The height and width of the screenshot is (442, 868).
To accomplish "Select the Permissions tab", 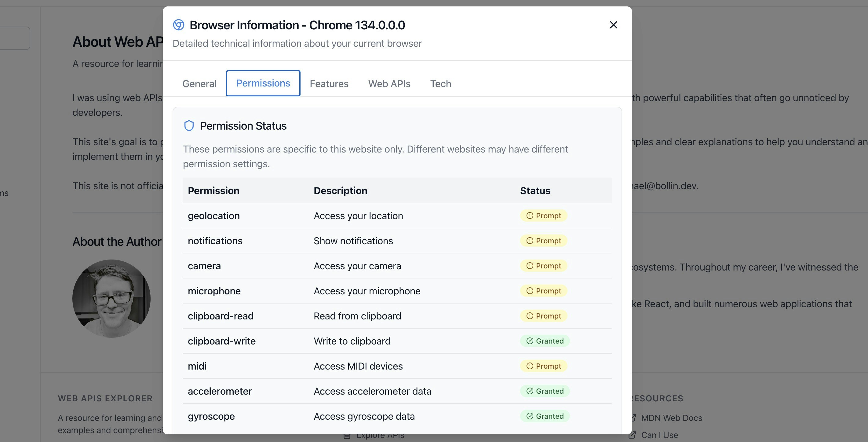I will [x=263, y=83].
